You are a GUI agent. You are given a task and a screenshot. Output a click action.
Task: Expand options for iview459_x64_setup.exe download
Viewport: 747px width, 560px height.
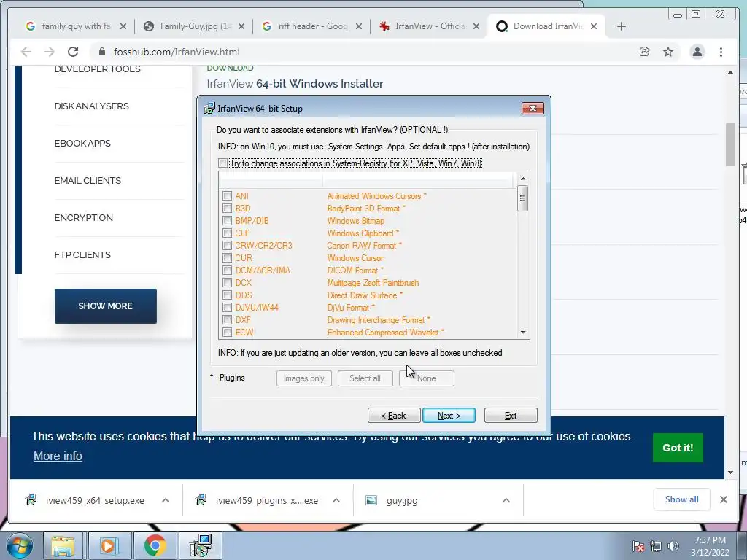click(x=166, y=500)
